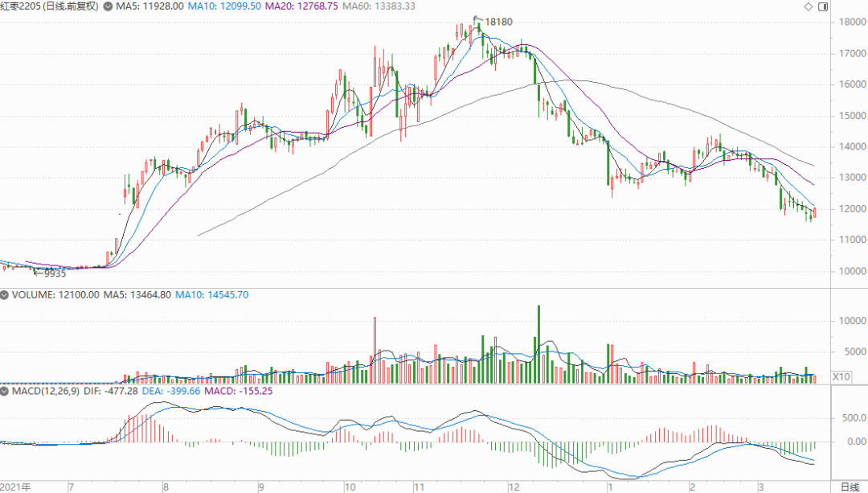The image size is (868, 493).
Task: Click the 18180 high price annotation
Action: click(499, 23)
